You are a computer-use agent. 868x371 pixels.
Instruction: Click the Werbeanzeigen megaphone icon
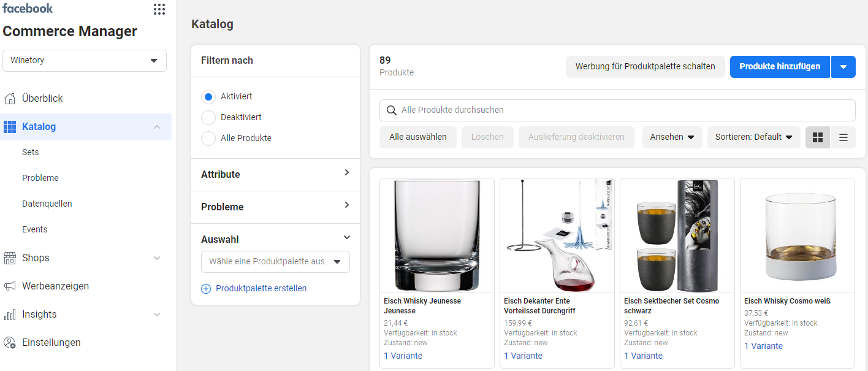10,286
